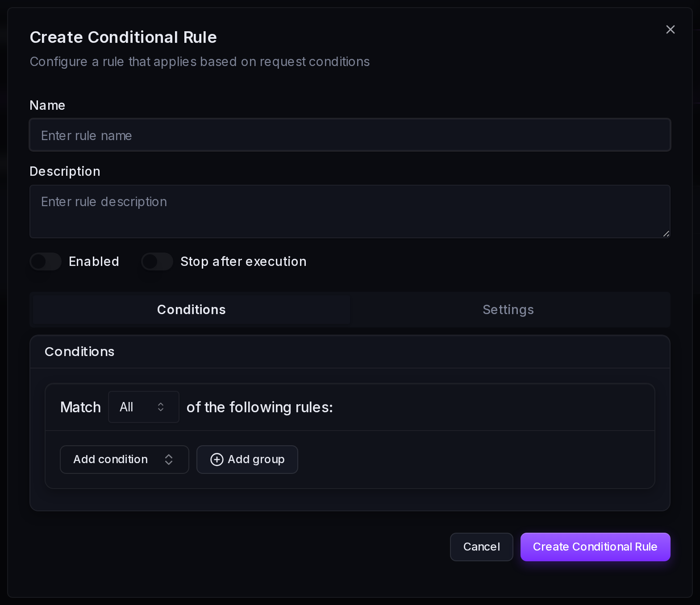The height and width of the screenshot is (605, 700).
Task: Close the Create Conditional Rule dialog
Action: point(670,29)
